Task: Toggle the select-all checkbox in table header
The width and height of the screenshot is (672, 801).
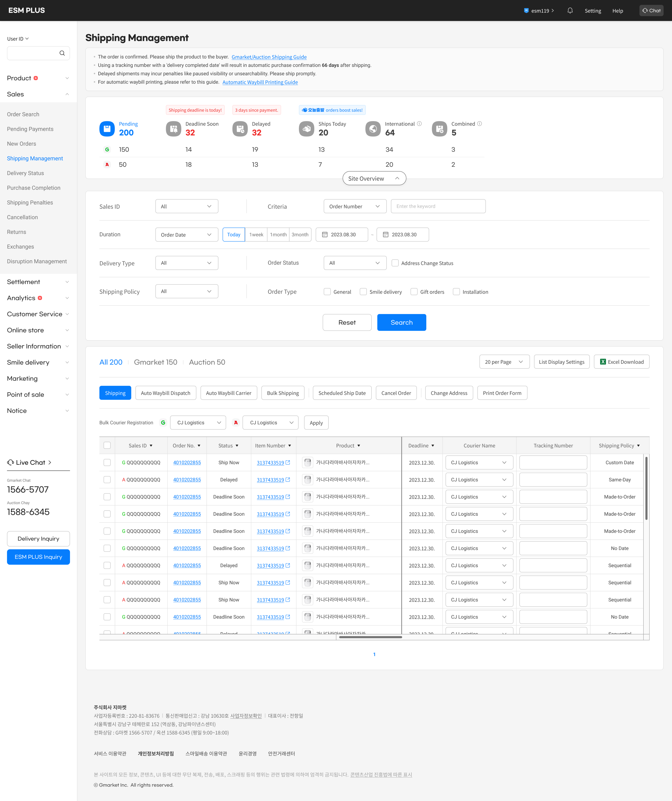Action: [x=107, y=445]
